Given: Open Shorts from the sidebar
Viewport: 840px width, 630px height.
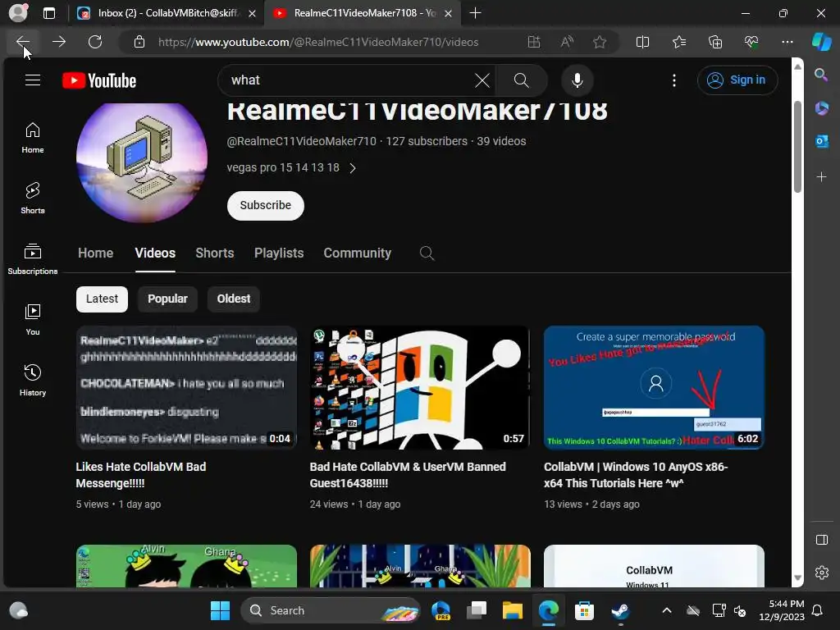Looking at the screenshot, I should tap(33, 199).
